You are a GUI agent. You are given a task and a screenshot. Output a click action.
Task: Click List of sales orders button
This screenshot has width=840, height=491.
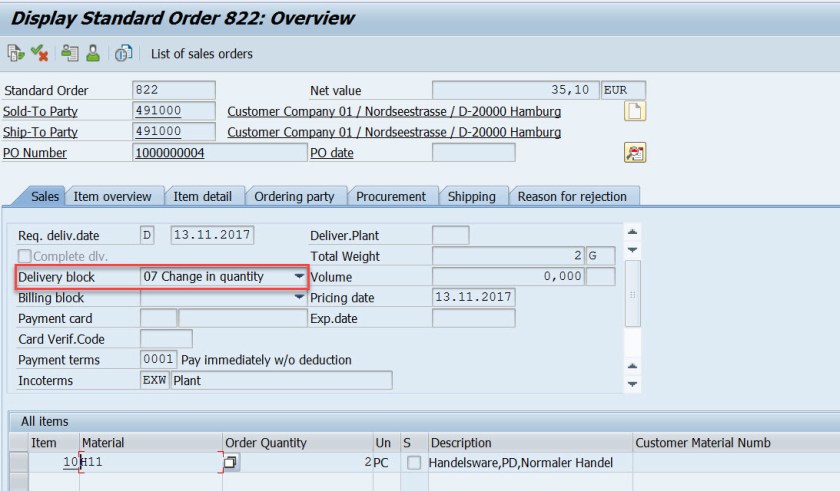[x=202, y=54]
